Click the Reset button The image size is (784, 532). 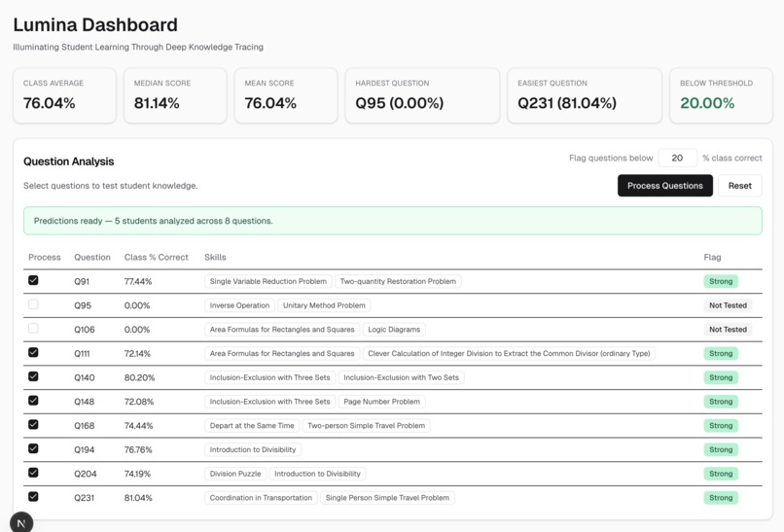pos(740,186)
